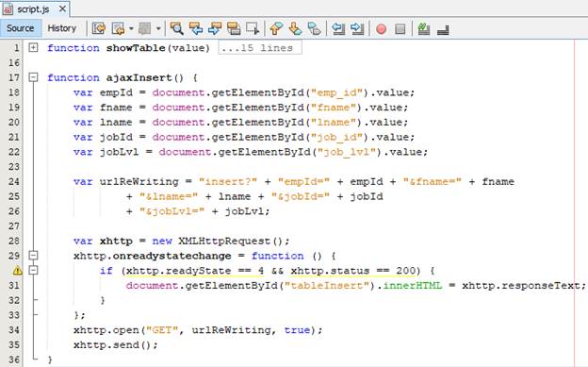
Task: Click the ajaxInsert function name
Action: click(139, 77)
